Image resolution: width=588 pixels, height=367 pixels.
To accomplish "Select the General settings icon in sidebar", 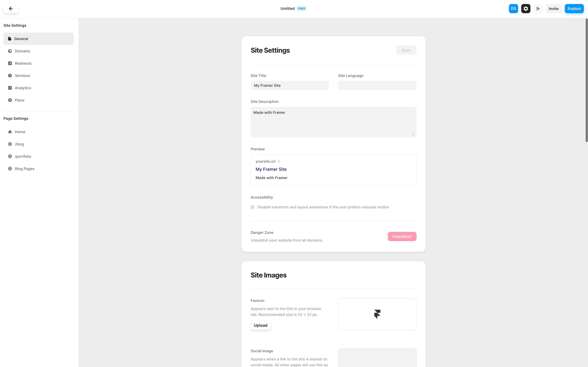I will [10, 38].
